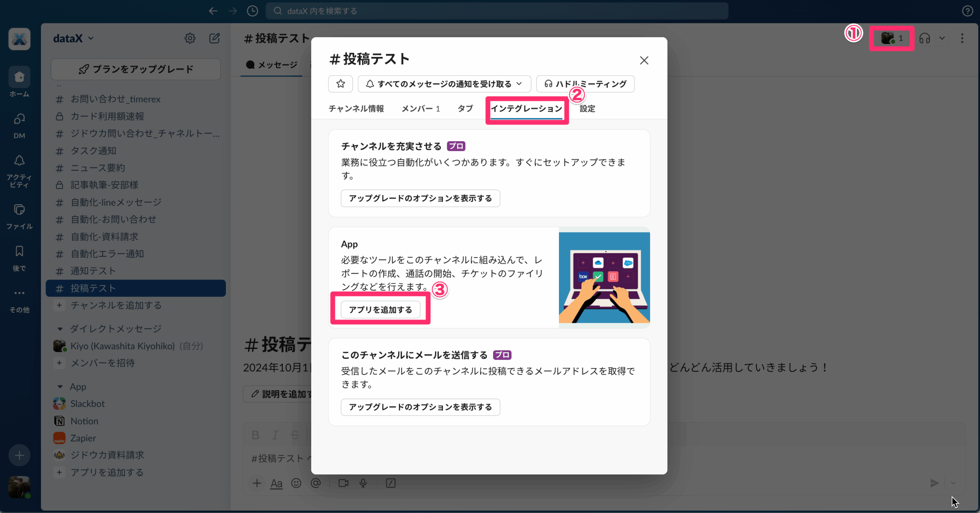Click the ハドルミーティング button
Screen dimensions: 980x513
tap(585, 84)
